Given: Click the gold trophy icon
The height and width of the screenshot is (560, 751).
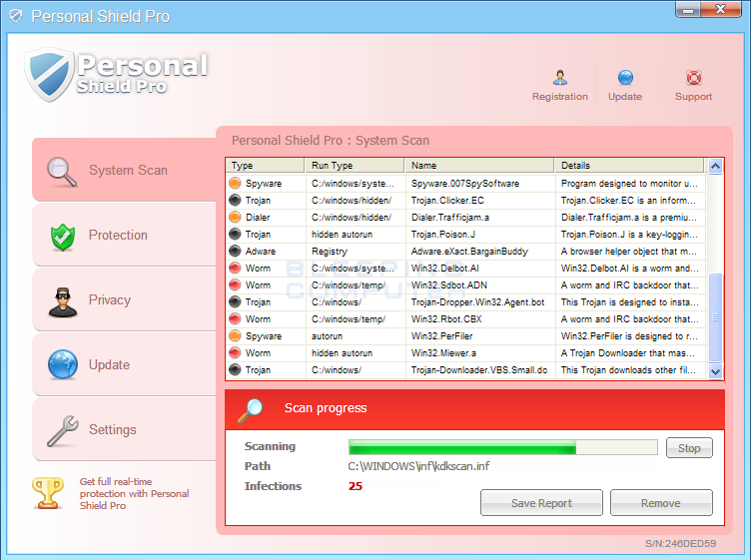Looking at the screenshot, I should click(48, 493).
